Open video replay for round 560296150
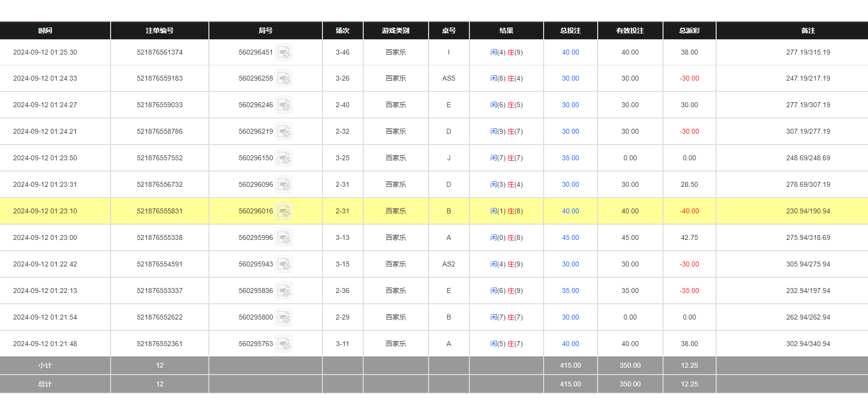The width and height of the screenshot is (868, 408). tap(284, 158)
